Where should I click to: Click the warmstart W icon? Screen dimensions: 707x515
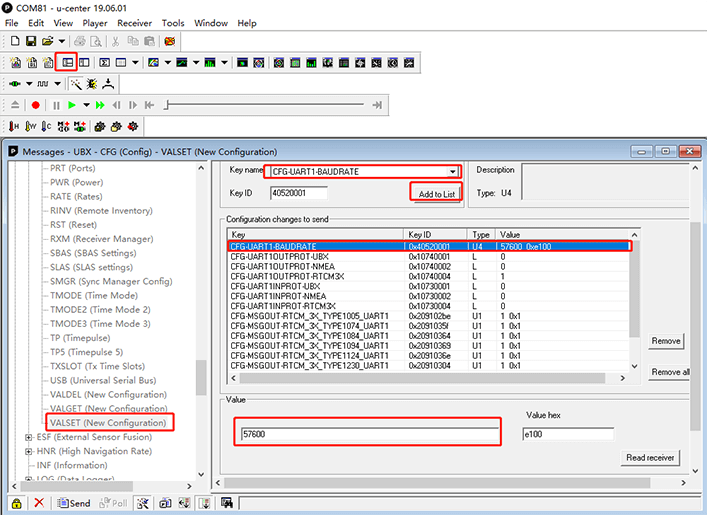click(30, 127)
